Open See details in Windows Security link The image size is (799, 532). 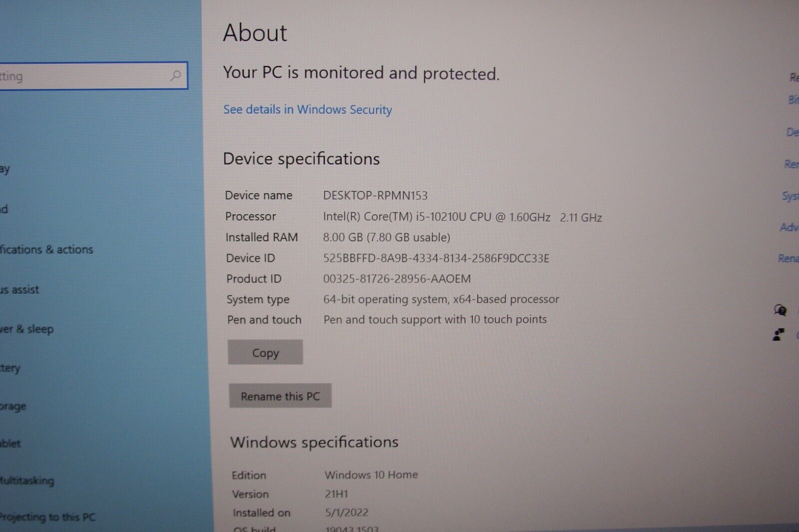[x=308, y=109]
